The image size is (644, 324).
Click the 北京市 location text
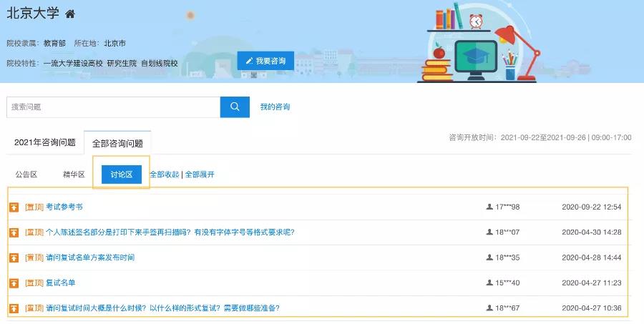click(114, 43)
